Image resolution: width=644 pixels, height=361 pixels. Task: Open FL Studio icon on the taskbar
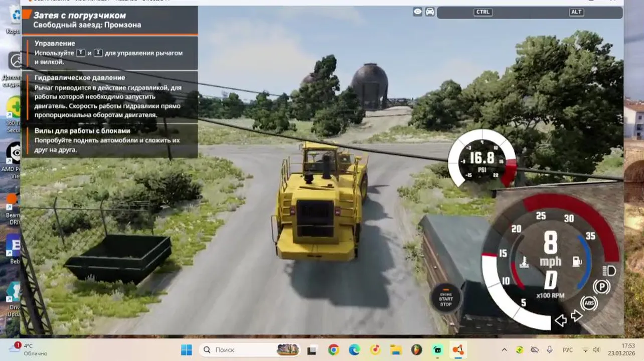coord(417,349)
